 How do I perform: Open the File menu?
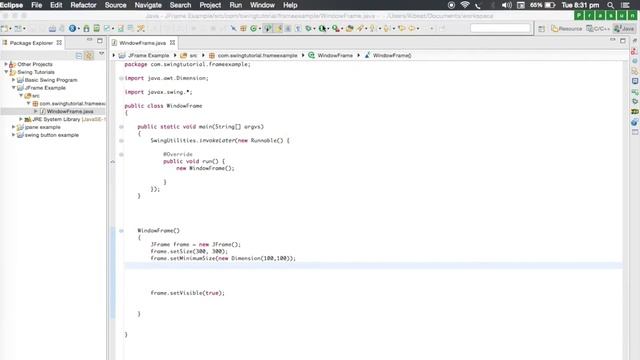pyautogui.click(x=36, y=5)
